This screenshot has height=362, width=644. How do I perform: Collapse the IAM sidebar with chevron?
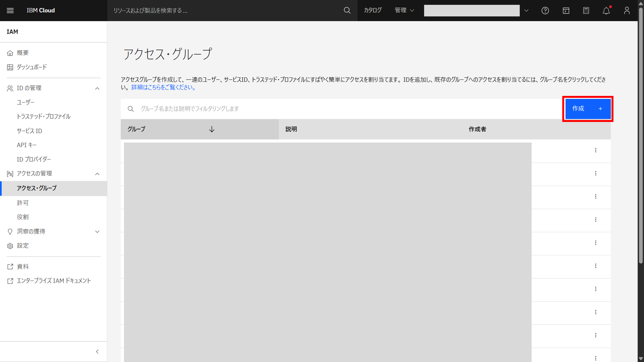click(x=97, y=352)
